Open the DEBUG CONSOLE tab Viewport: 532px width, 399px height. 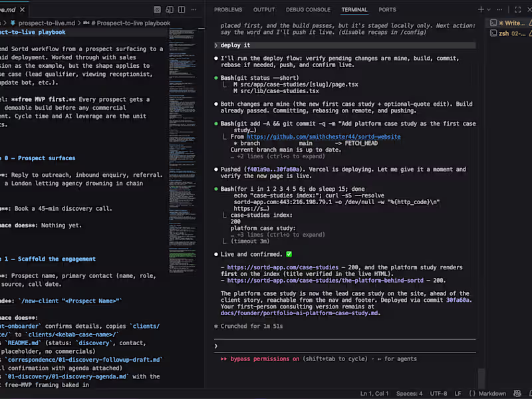pos(308,9)
